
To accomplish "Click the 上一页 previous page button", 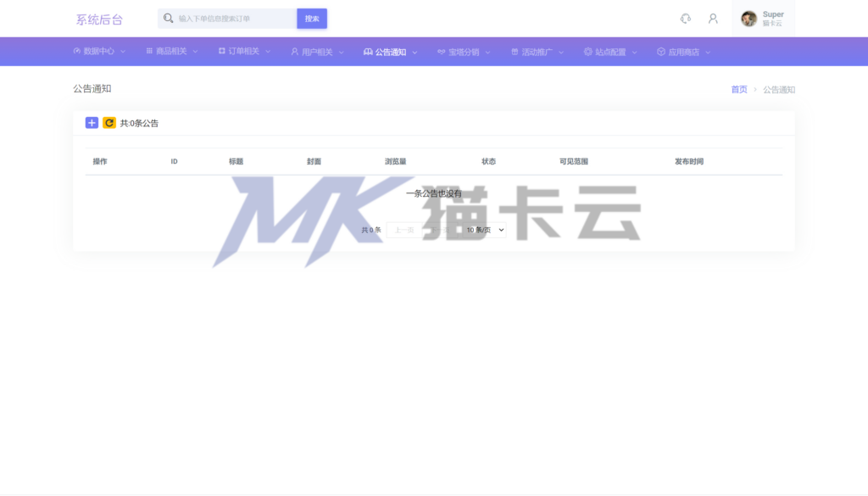I will click(x=404, y=230).
